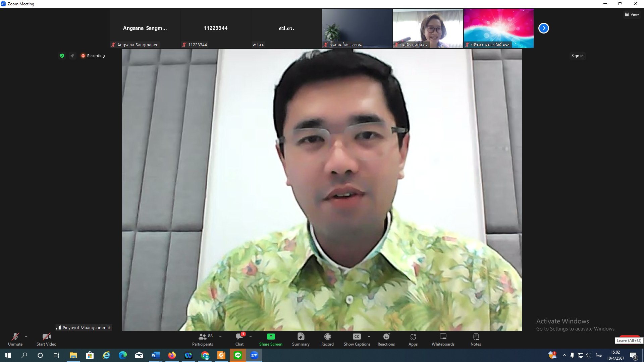
Task: Open Microsoft Edge from taskbar
Action: (x=122, y=355)
